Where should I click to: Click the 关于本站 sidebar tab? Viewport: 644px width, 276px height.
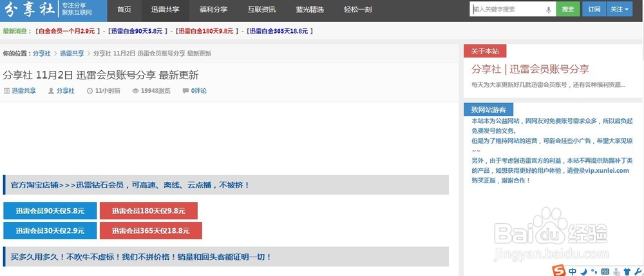[x=485, y=51]
